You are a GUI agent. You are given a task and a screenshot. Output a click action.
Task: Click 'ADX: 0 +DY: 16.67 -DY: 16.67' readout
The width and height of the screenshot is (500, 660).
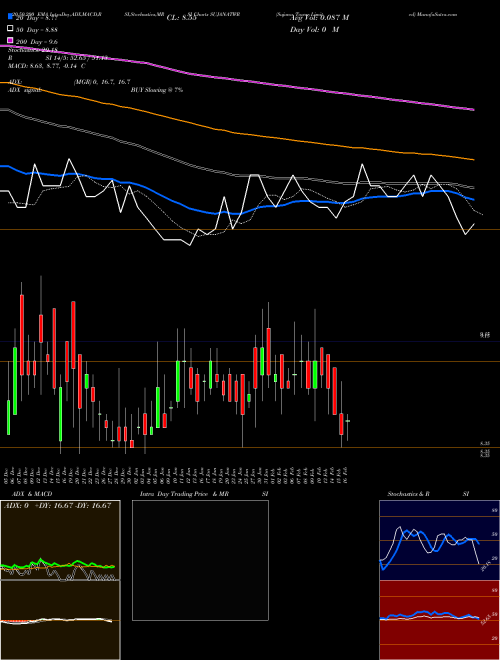(x=57, y=506)
